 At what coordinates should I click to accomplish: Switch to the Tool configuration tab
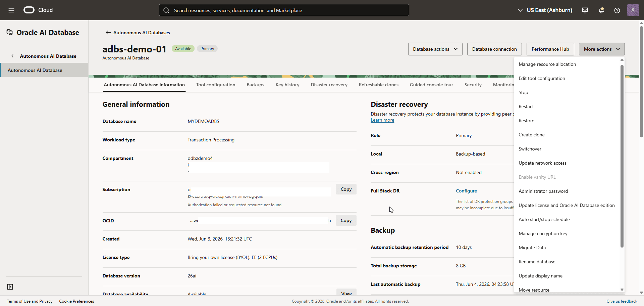point(216,85)
